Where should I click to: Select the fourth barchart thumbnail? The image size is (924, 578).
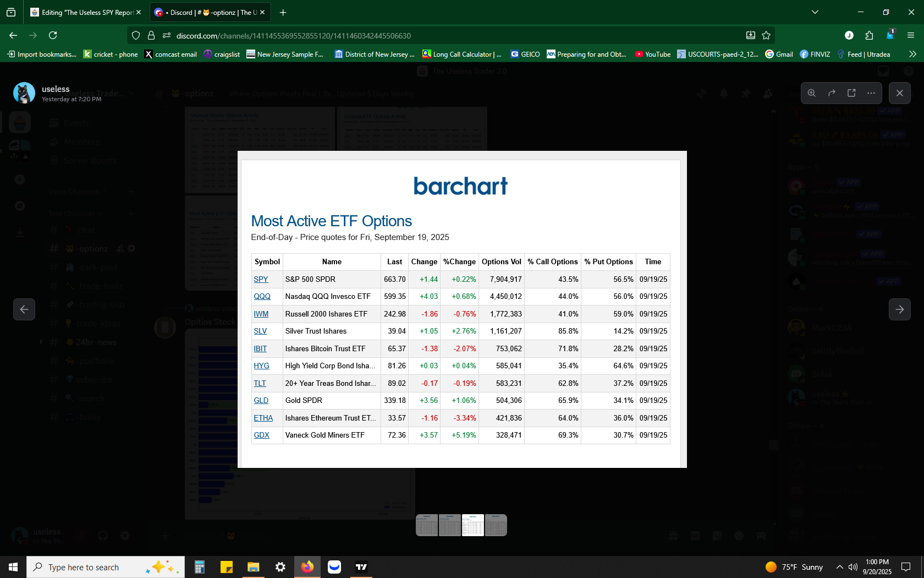pyautogui.click(x=496, y=525)
